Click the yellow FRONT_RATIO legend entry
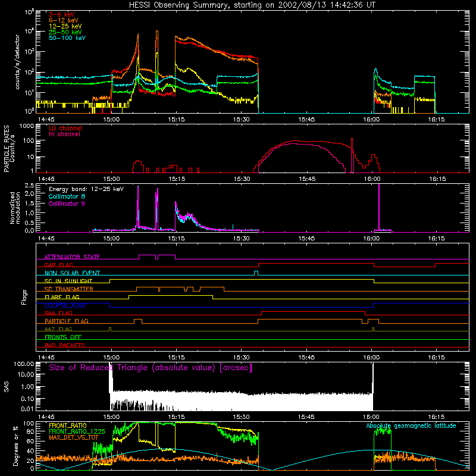 tap(68, 425)
